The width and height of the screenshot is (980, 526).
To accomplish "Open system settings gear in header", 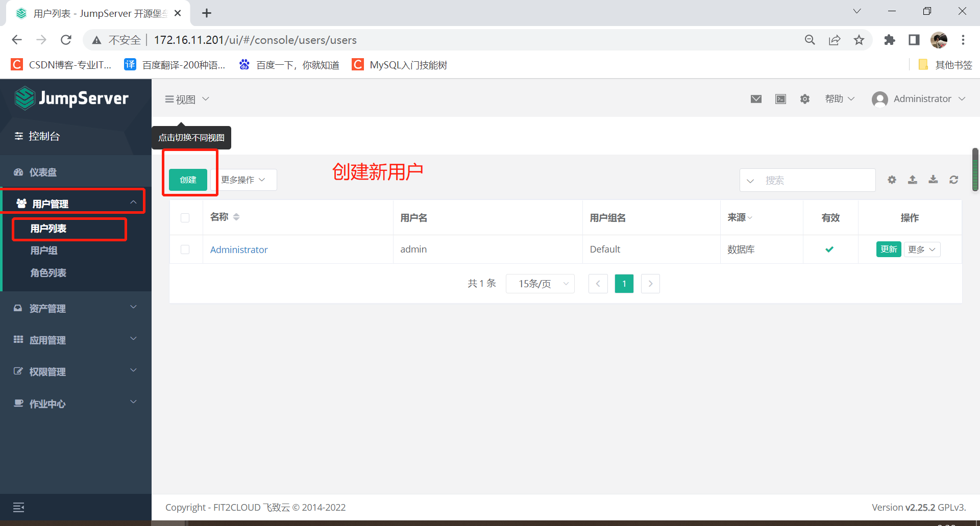I will coord(805,99).
